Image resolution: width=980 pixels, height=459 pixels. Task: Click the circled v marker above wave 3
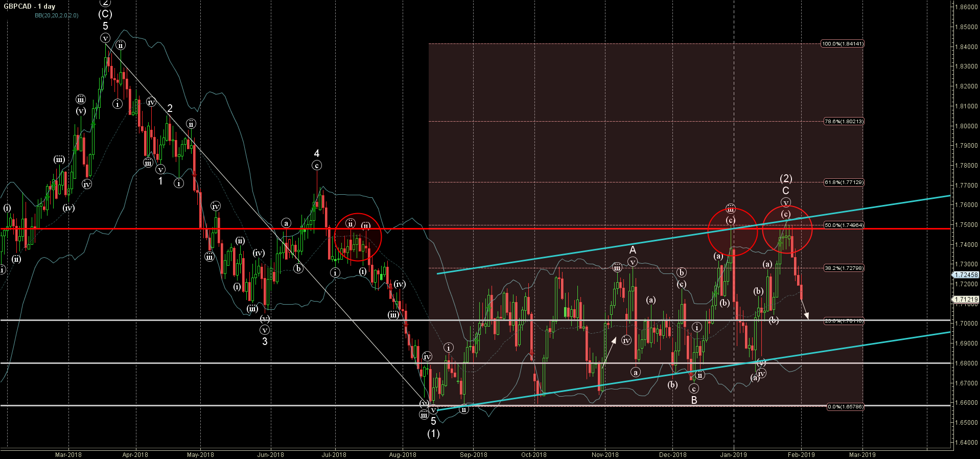[x=265, y=330]
